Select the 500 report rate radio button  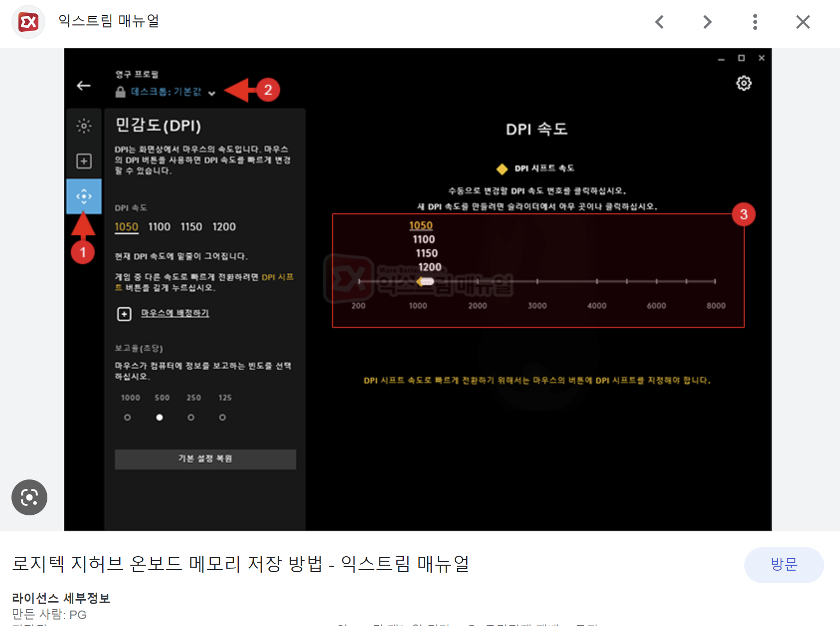(x=160, y=417)
